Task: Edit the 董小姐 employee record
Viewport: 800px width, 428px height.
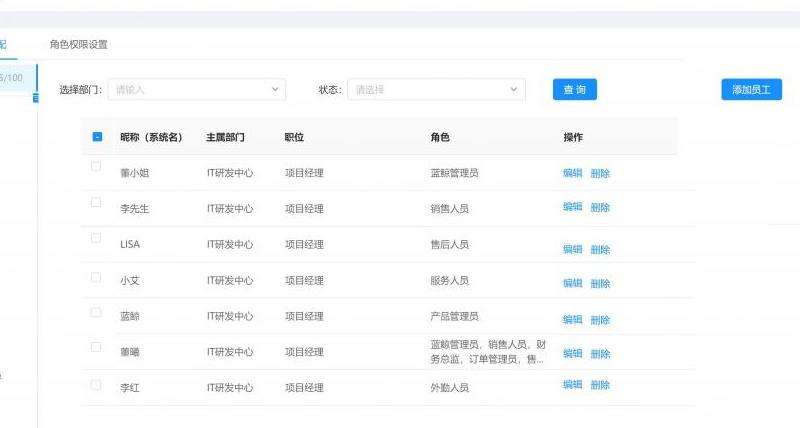Action: pos(572,173)
